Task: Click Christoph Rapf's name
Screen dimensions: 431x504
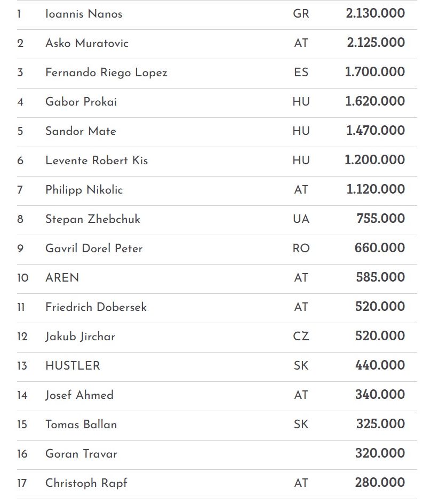Action: 86,483
